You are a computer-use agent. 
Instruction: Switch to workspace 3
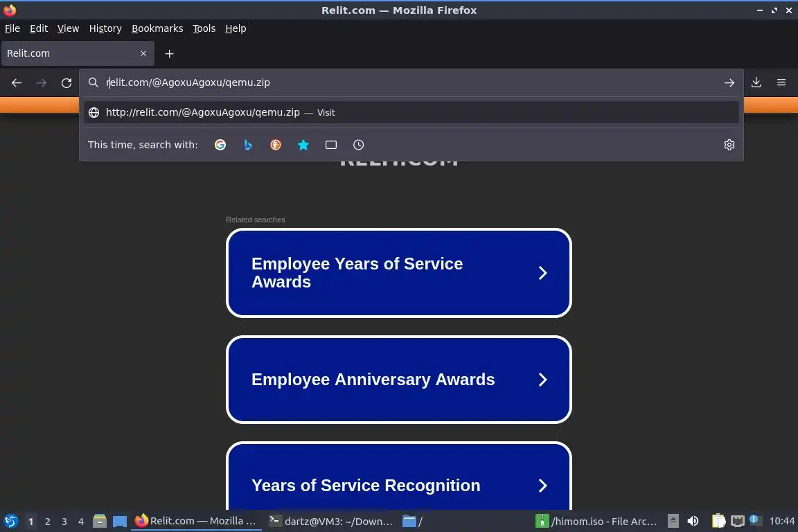click(64, 522)
